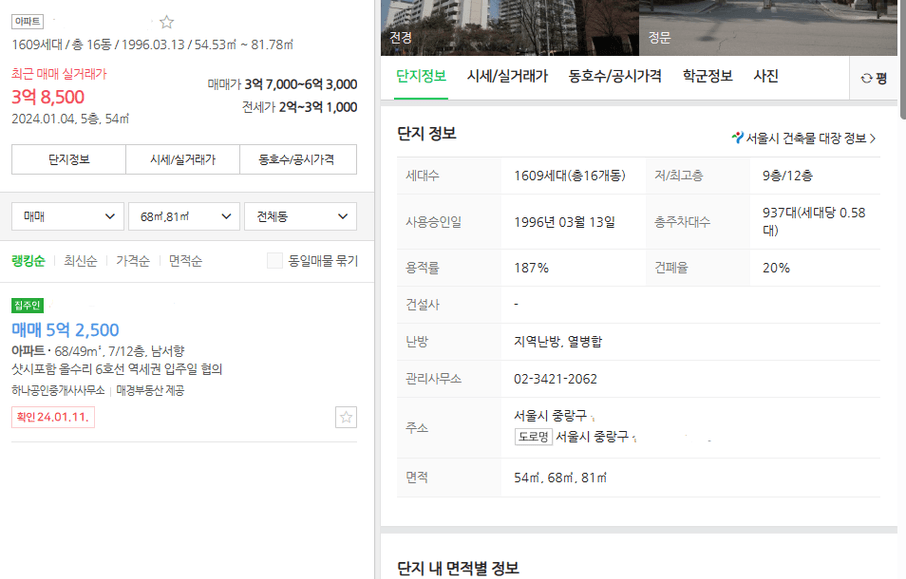The image size is (906, 579).
Task: Click the 하나공인중개사사무소 agency name
Action: (58, 391)
